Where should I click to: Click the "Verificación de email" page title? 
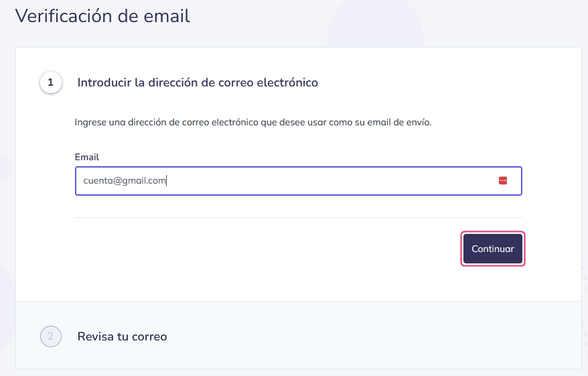[x=102, y=15]
